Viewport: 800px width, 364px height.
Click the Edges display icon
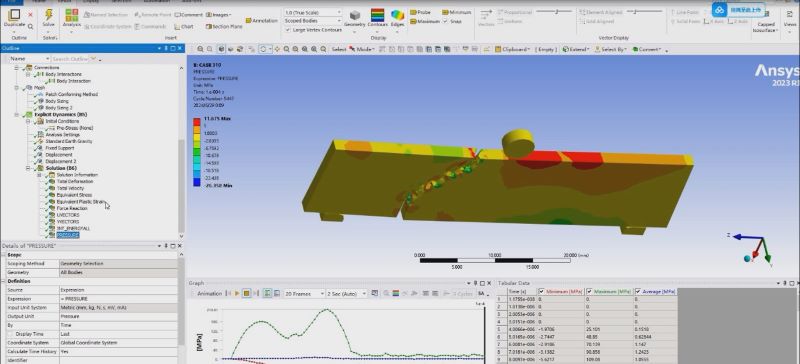[x=397, y=15]
